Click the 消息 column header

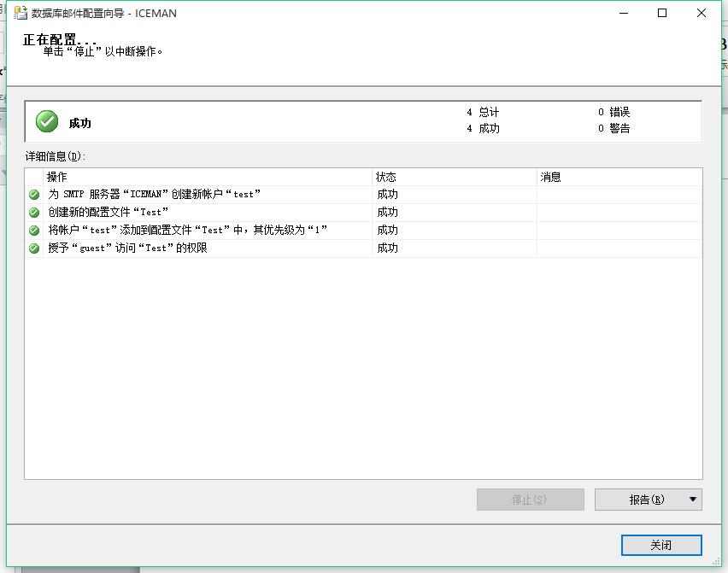click(x=619, y=177)
